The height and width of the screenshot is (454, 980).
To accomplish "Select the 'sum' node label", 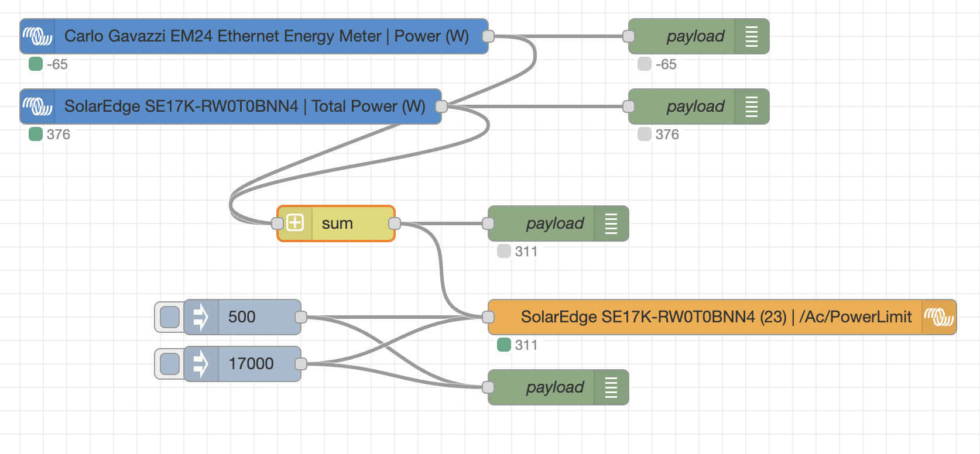I will (x=337, y=223).
